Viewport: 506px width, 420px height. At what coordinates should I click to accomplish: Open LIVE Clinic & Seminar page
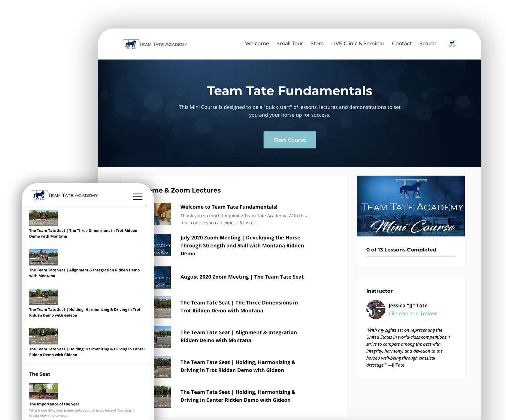pos(358,43)
